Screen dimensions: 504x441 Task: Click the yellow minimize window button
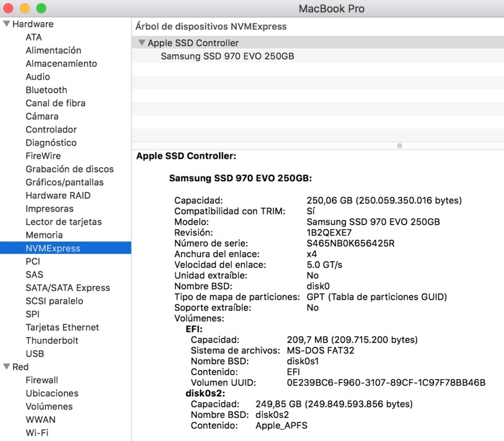click(x=25, y=8)
